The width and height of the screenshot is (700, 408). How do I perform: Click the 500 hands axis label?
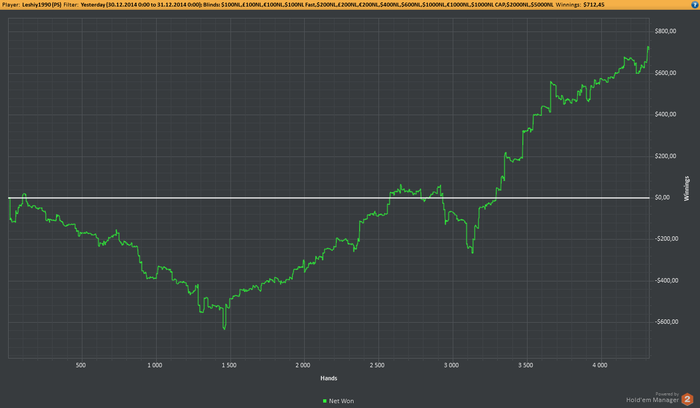81,365
